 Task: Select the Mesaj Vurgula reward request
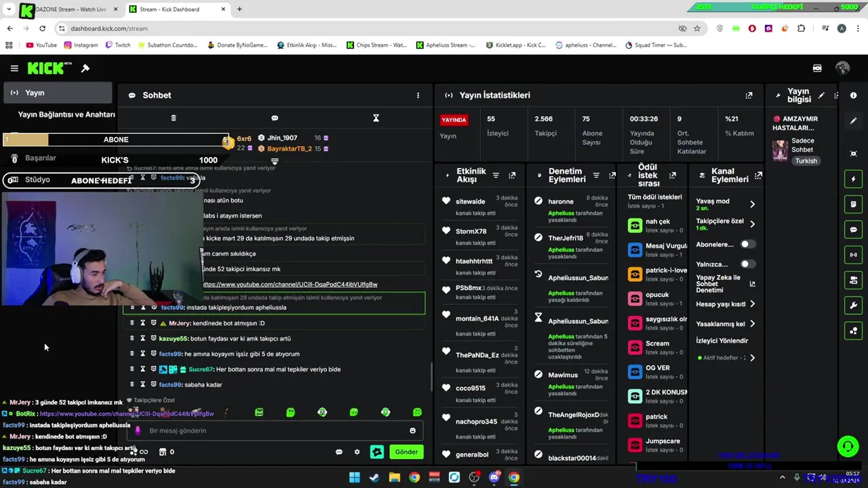(x=657, y=249)
